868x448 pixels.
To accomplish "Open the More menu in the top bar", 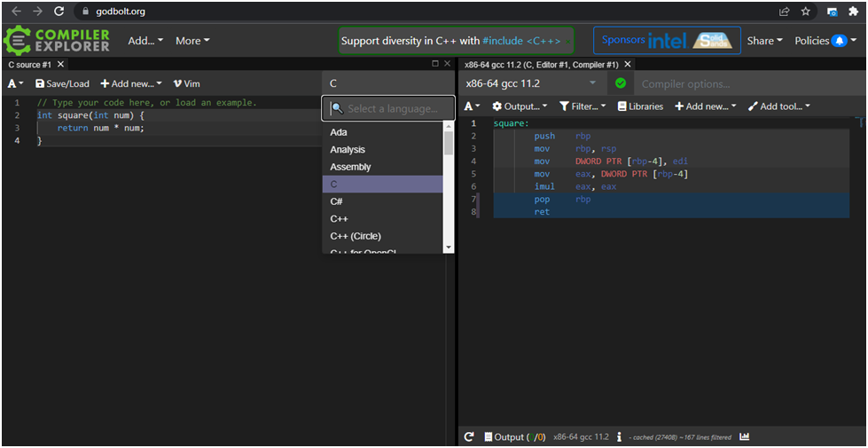I will [x=192, y=41].
